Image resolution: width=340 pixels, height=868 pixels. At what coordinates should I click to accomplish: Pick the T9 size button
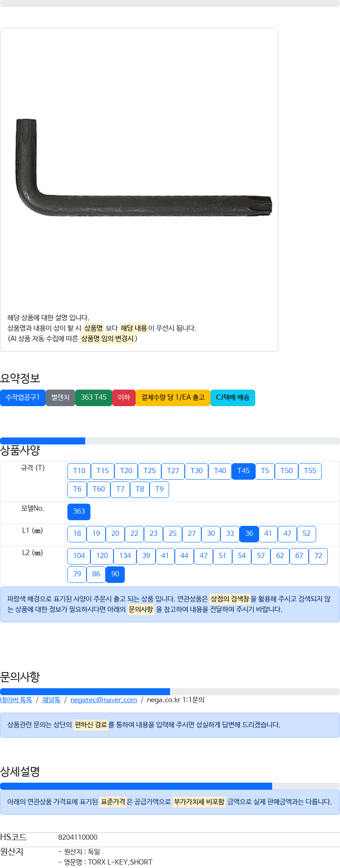point(160,489)
